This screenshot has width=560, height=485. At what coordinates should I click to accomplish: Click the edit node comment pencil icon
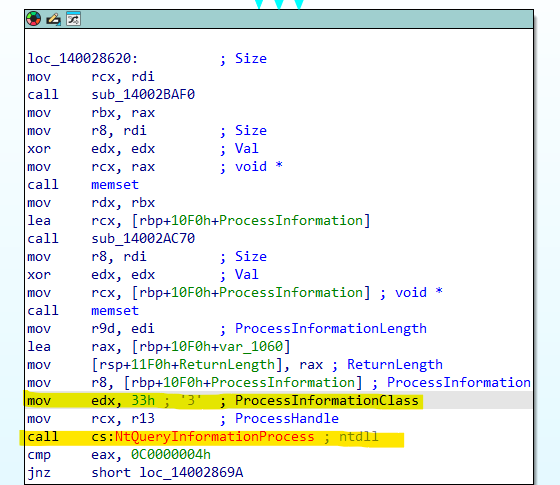coord(54,19)
